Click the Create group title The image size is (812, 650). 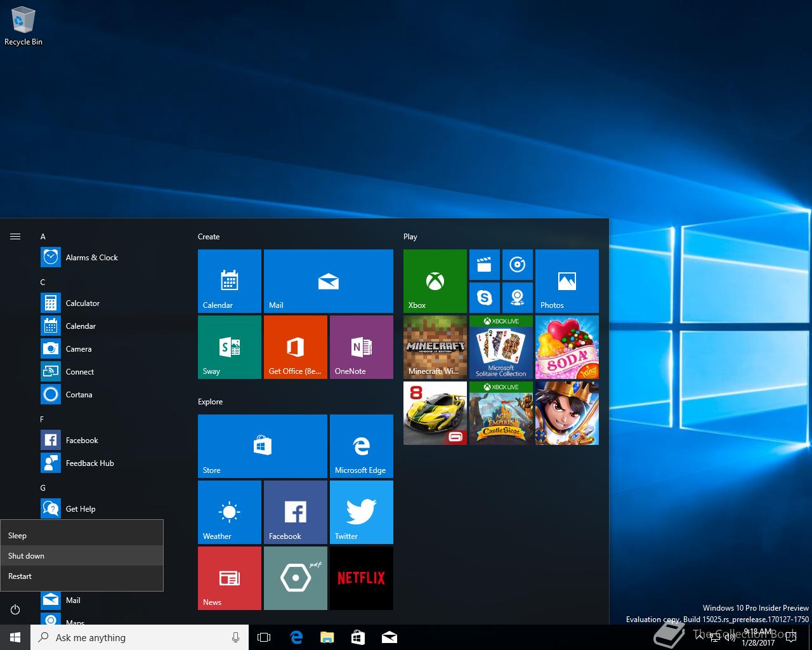pyautogui.click(x=209, y=236)
